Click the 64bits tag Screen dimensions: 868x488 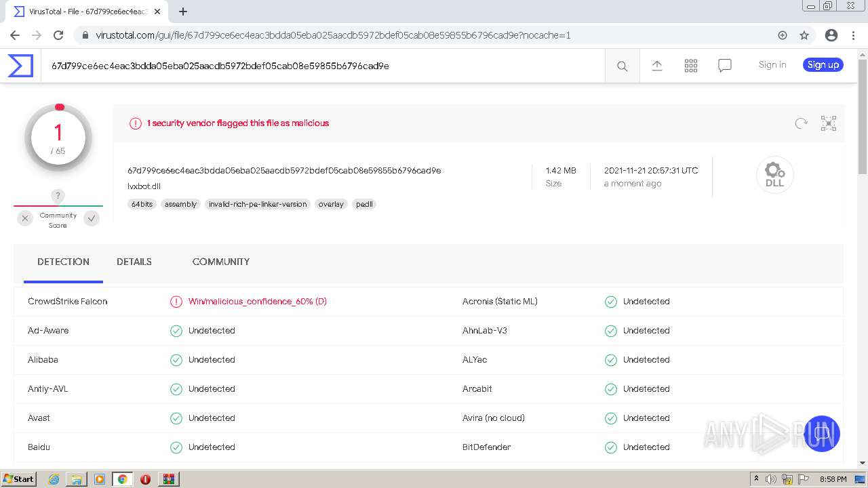tap(142, 204)
